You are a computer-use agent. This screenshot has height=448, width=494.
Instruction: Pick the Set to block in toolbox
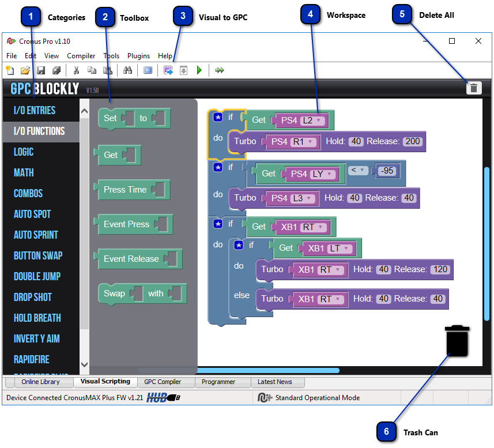134,118
